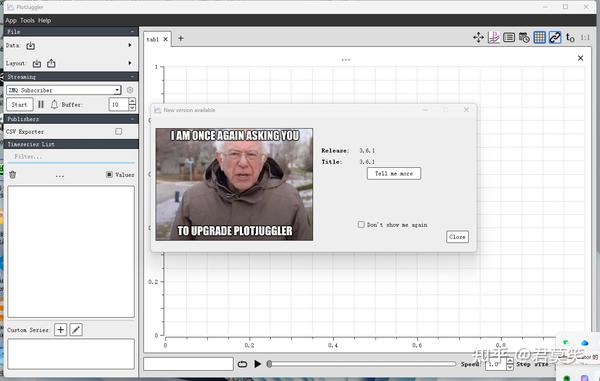Viewport: 600px width, 381px height.
Task: Click the trash icon in Timeseries List
Action: [13, 175]
